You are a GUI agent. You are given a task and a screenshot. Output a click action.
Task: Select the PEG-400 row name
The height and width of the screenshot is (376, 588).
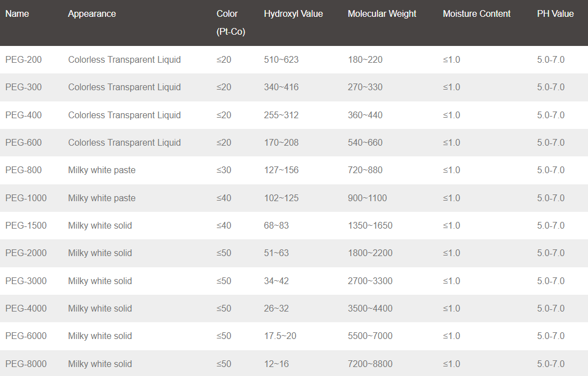[x=24, y=115]
